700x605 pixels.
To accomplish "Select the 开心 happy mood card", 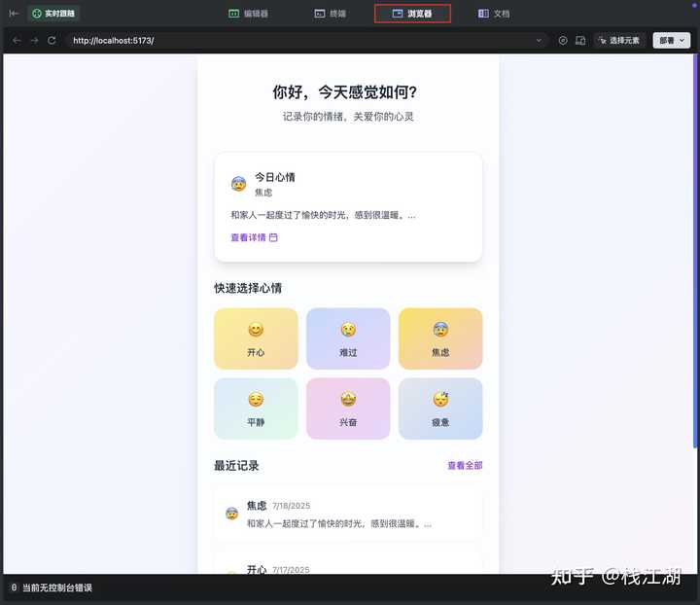I will click(256, 338).
